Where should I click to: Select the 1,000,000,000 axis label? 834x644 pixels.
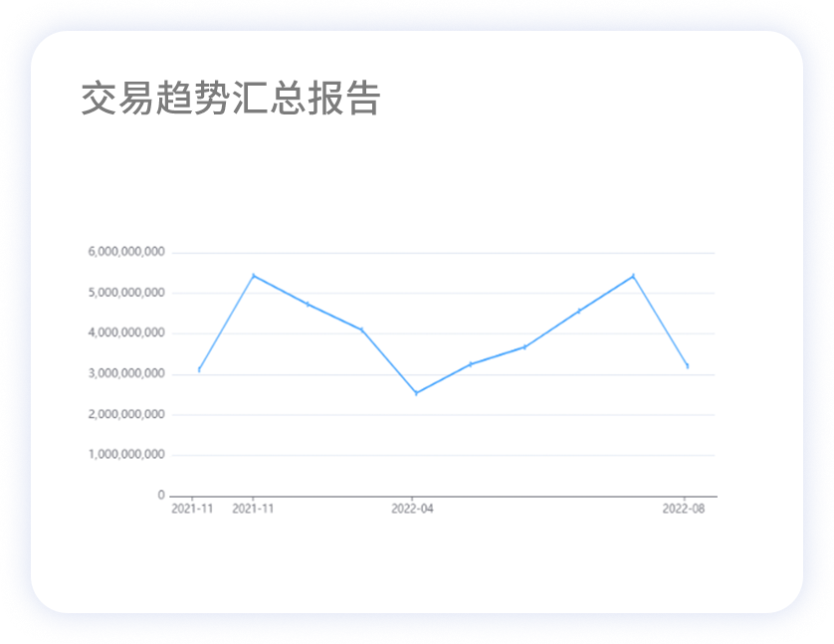126,454
